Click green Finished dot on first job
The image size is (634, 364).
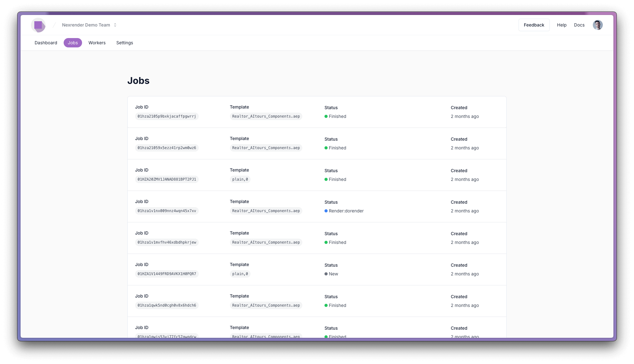(326, 116)
